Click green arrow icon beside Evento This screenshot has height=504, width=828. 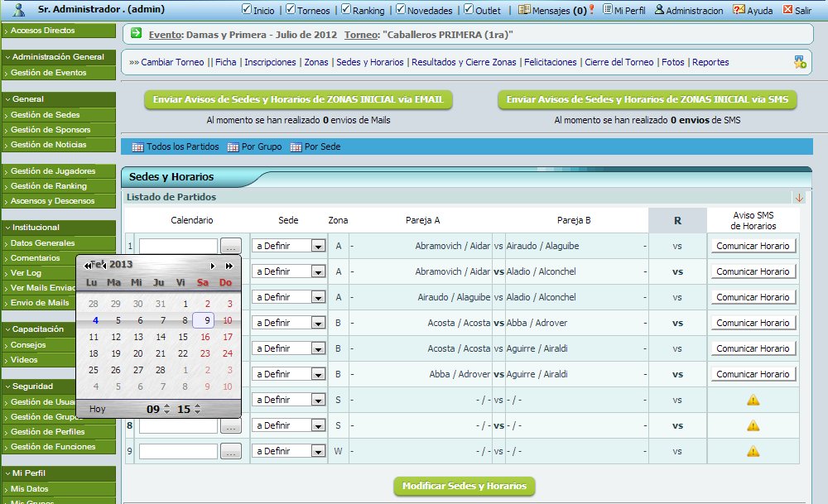click(137, 34)
